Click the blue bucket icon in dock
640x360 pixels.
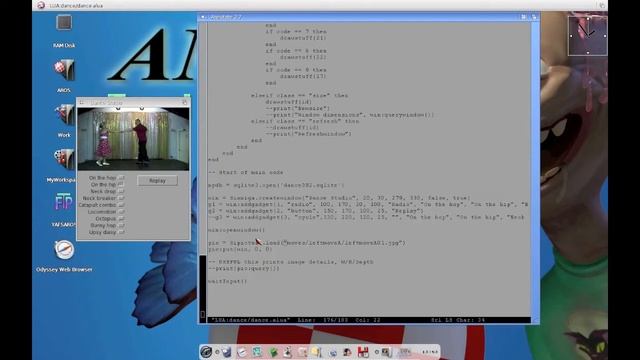coord(227,352)
